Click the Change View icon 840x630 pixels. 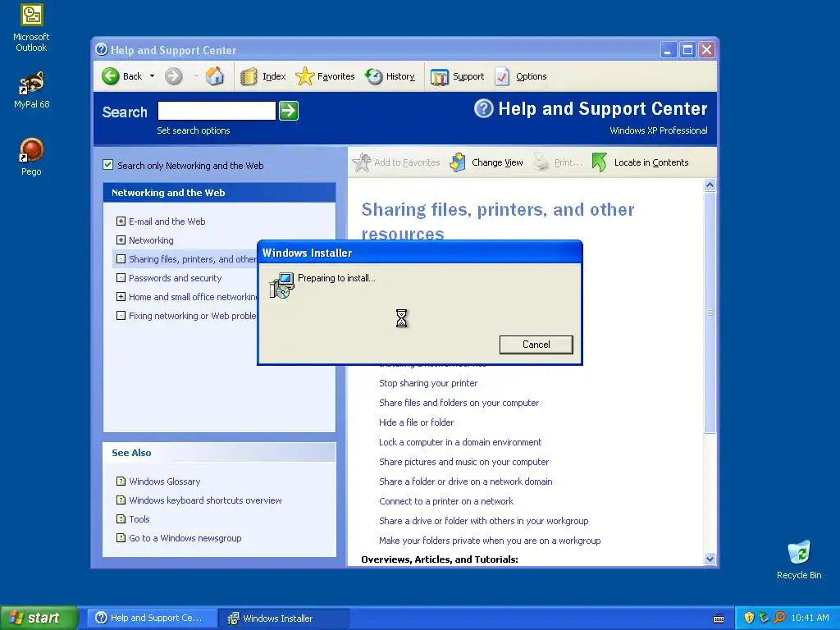[x=458, y=162]
